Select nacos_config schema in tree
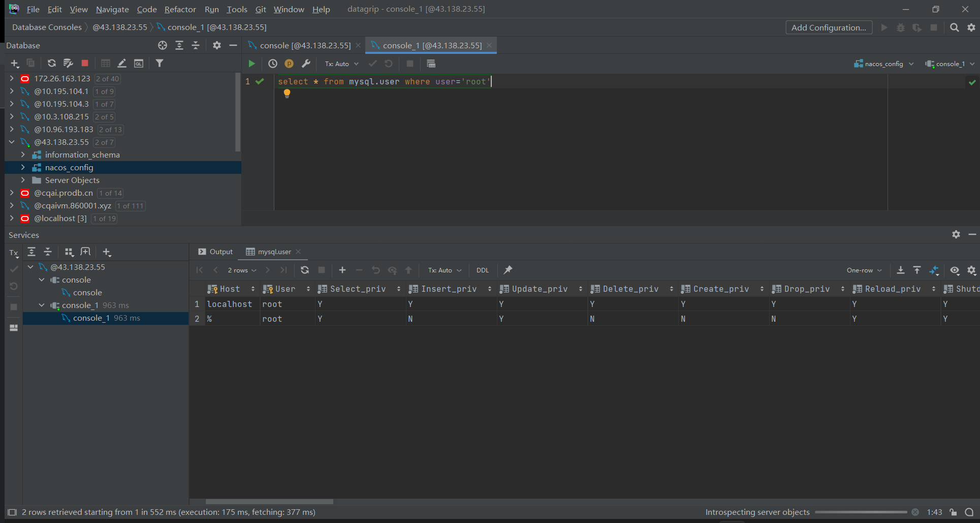 pyautogui.click(x=123, y=167)
